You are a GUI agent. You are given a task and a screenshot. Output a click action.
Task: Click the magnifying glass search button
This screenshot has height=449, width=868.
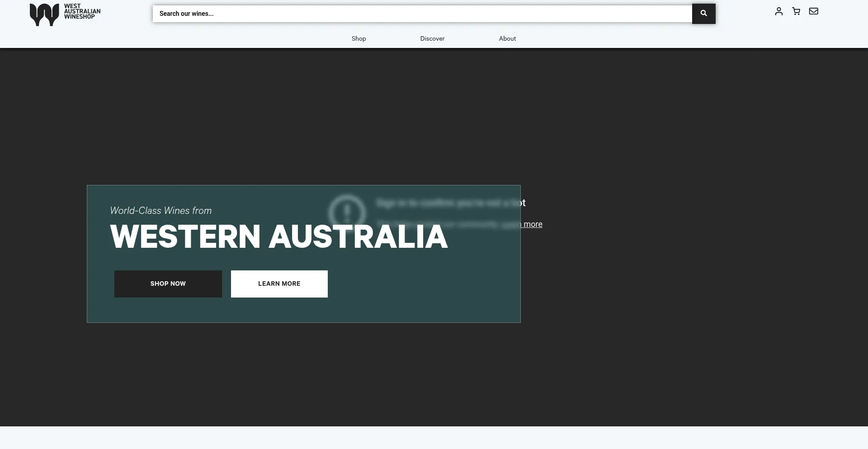[703, 14]
